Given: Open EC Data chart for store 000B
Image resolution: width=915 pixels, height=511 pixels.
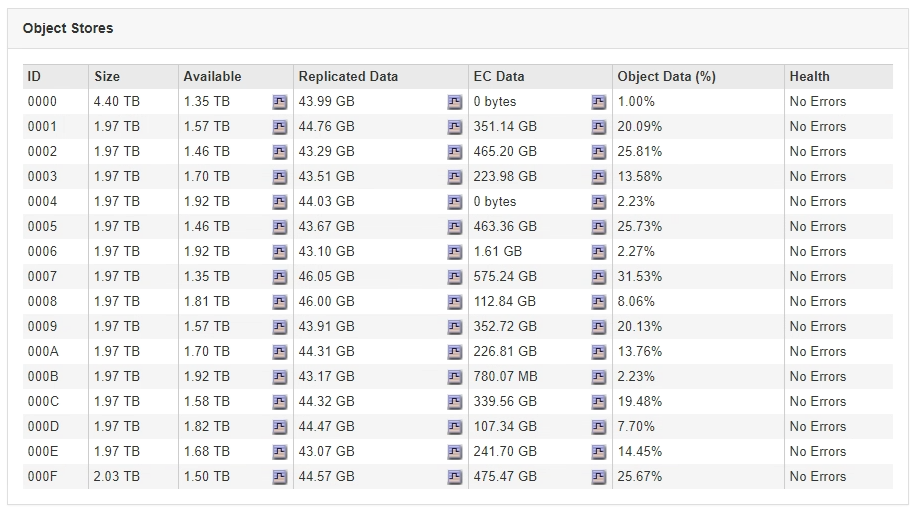Looking at the screenshot, I should (599, 377).
